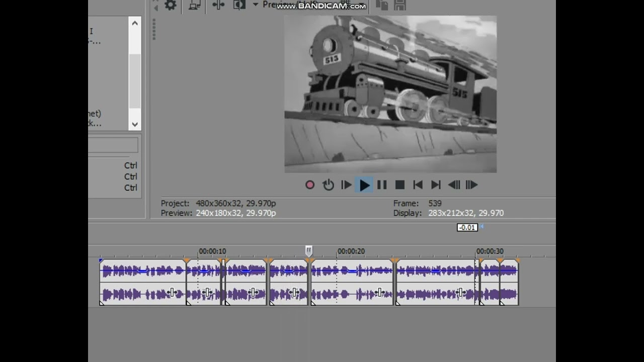Viewport: 644px width, 362px height.
Task: Toggle Loop Playback button
Action: coord(328,185)
